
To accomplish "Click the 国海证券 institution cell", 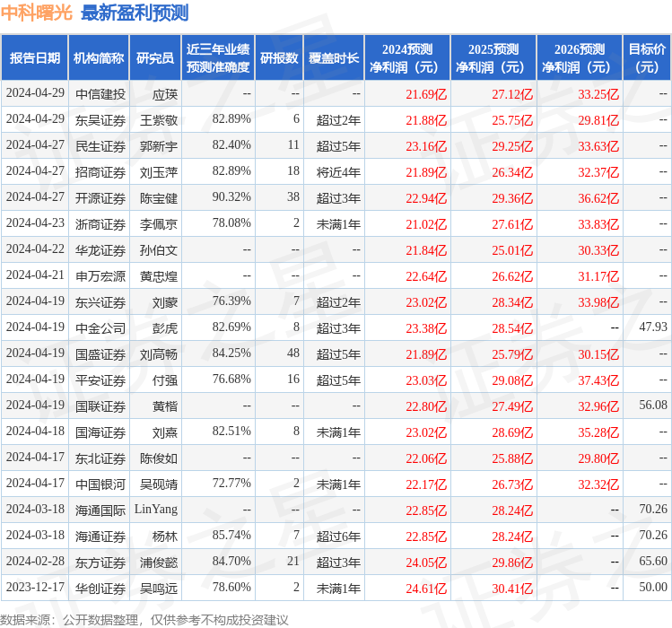I will point(100,432).
